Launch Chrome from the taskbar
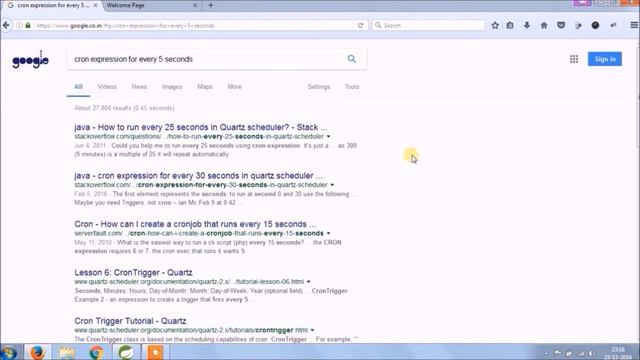 96,352
